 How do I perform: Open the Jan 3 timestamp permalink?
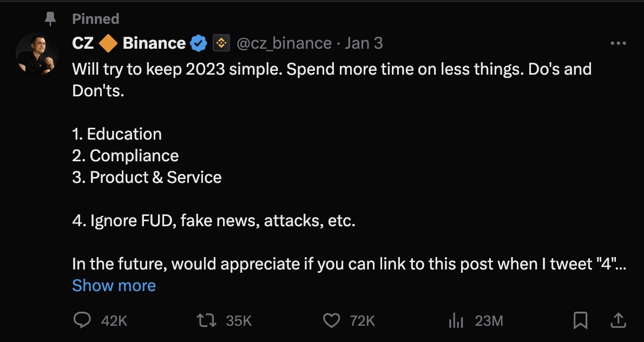(364, 43)
